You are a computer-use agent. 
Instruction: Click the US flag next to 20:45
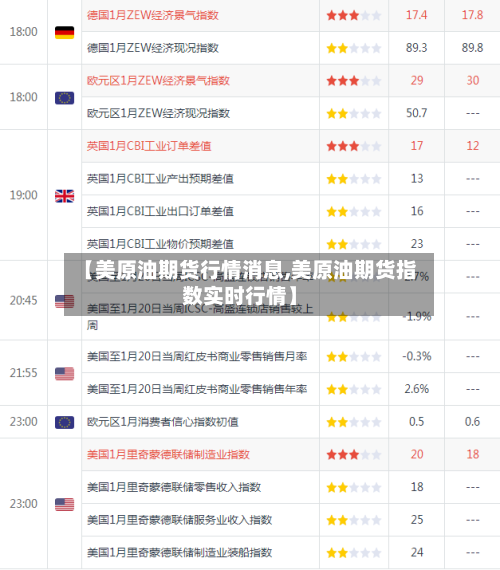pos(64,301)
